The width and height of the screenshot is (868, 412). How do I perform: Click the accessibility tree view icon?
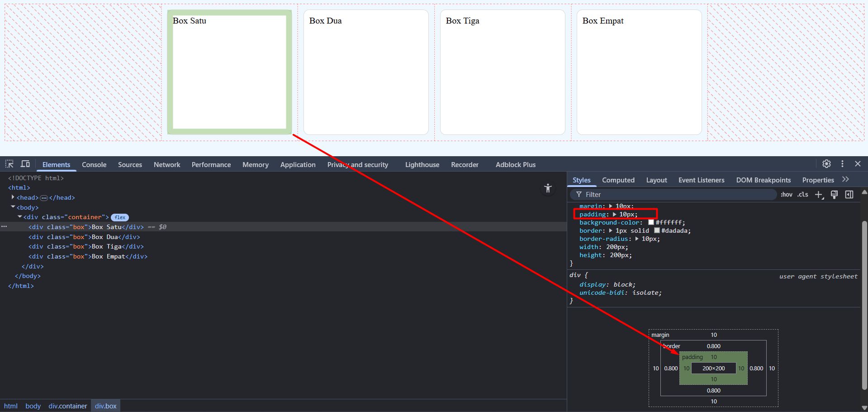[x=548, y=188]
